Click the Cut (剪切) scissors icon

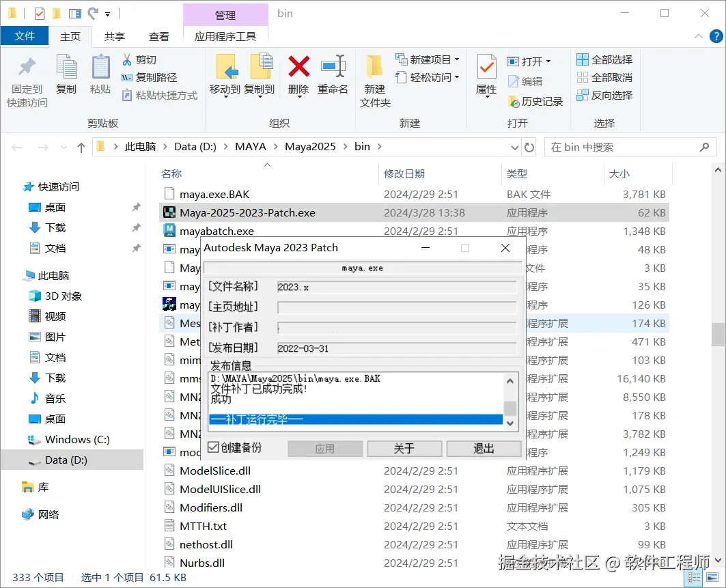coord(127,59)
